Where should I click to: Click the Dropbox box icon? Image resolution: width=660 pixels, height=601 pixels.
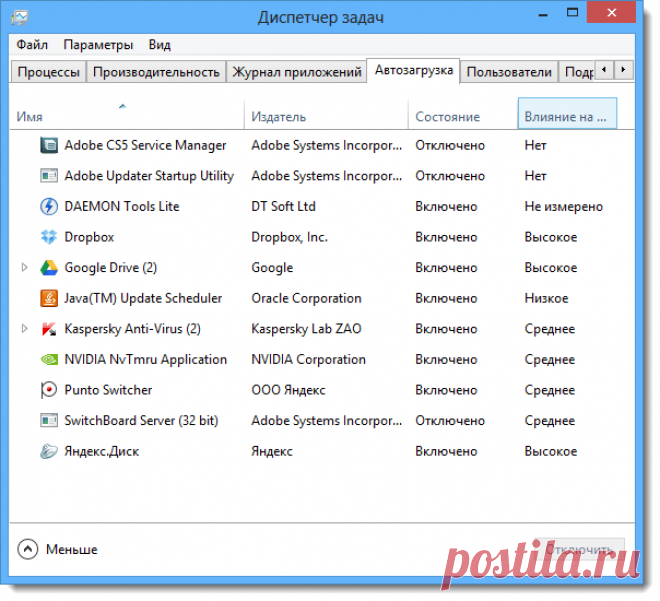(49, 237)
